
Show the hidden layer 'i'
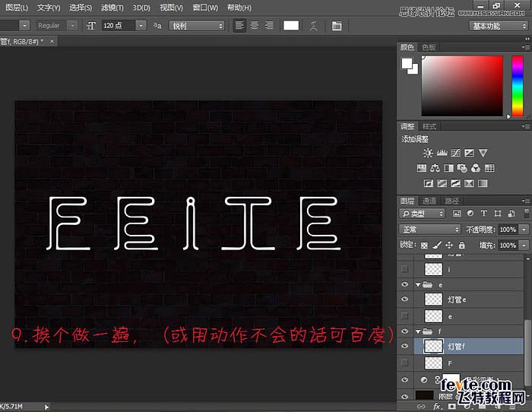point(404,269)
